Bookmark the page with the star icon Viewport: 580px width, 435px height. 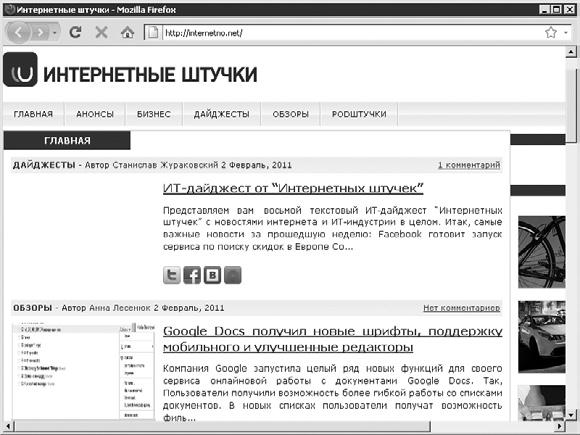[551, 33]
